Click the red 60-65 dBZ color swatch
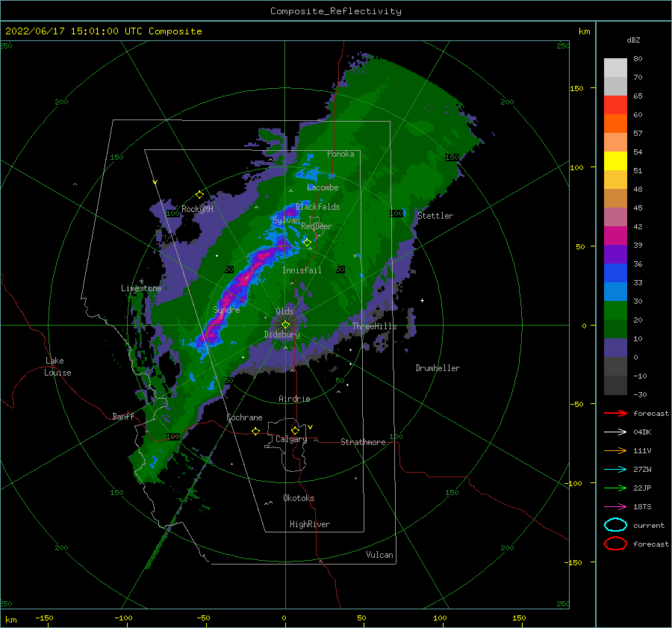 [x=615, y=105]
